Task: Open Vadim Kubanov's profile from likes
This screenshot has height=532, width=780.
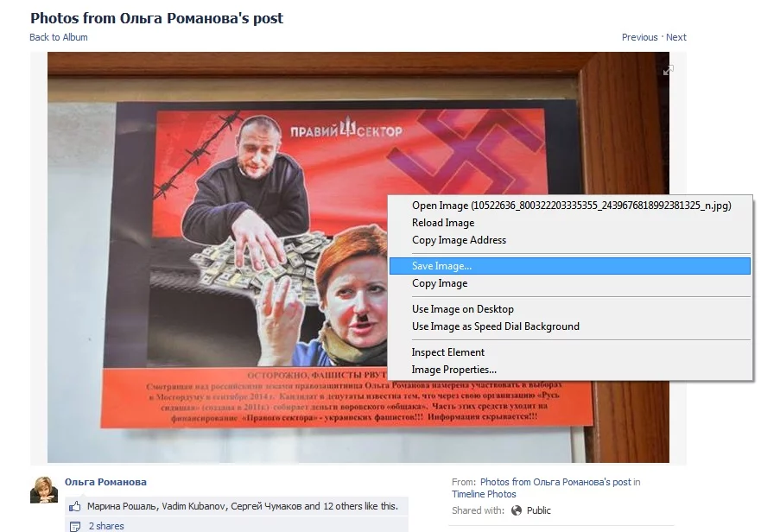Action: (194, 506)
